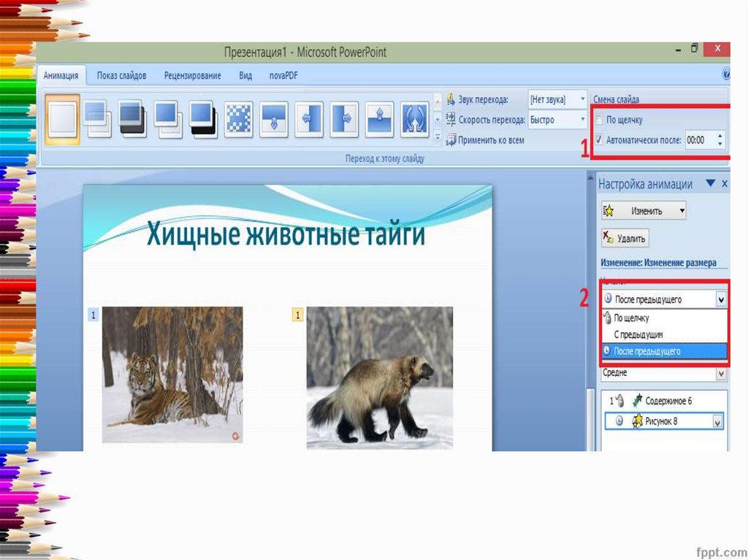Click the green star icon of Содержимое 6
Viewport: 748px width, 560px height.
(x=637, y=400)
